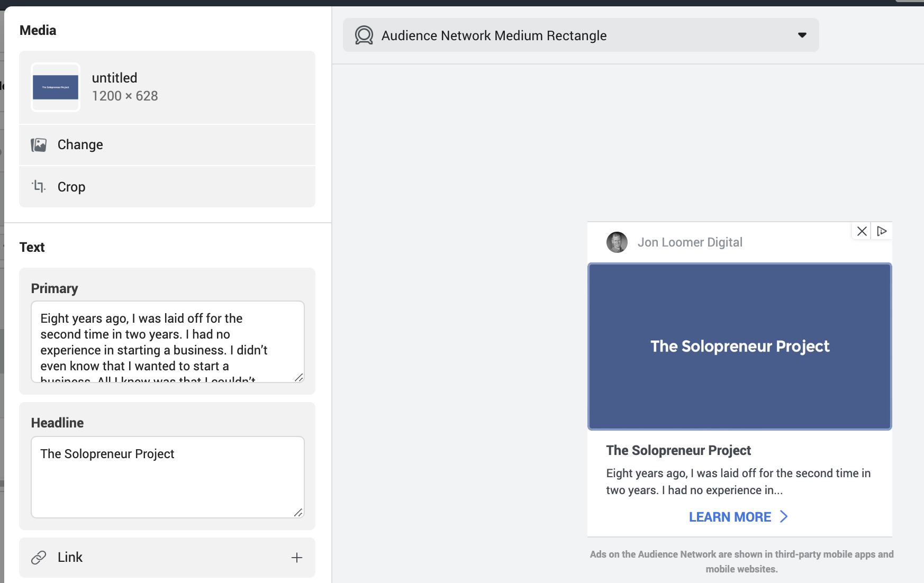Viewport: 924px width, 583px height.
Task: Click the Media section heading
Action: [38, 30]
